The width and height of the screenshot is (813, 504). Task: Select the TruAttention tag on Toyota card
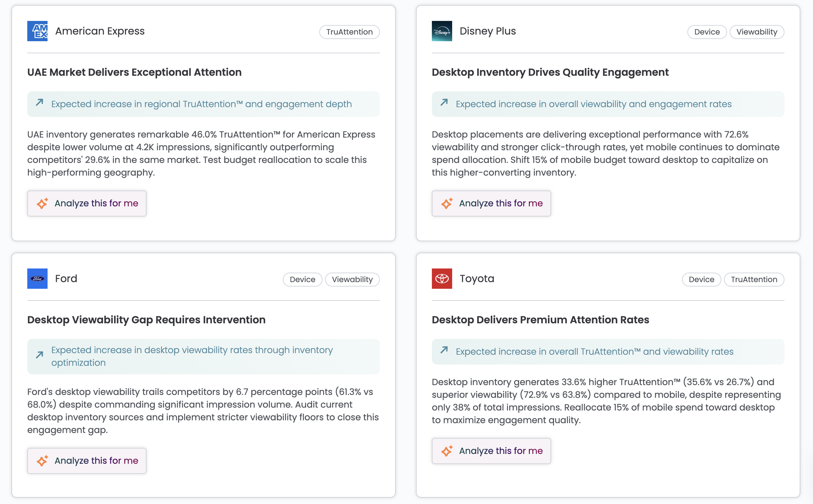coord(754,280)
